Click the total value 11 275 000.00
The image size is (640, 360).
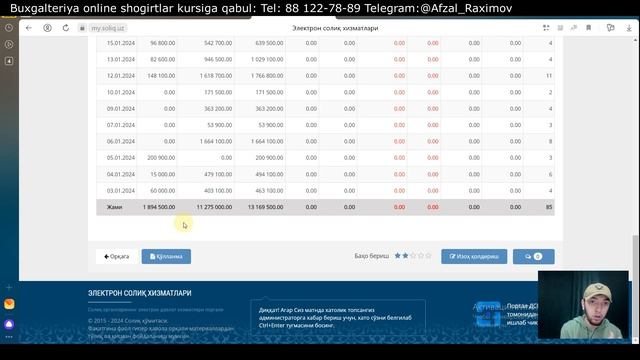[214, 207]
